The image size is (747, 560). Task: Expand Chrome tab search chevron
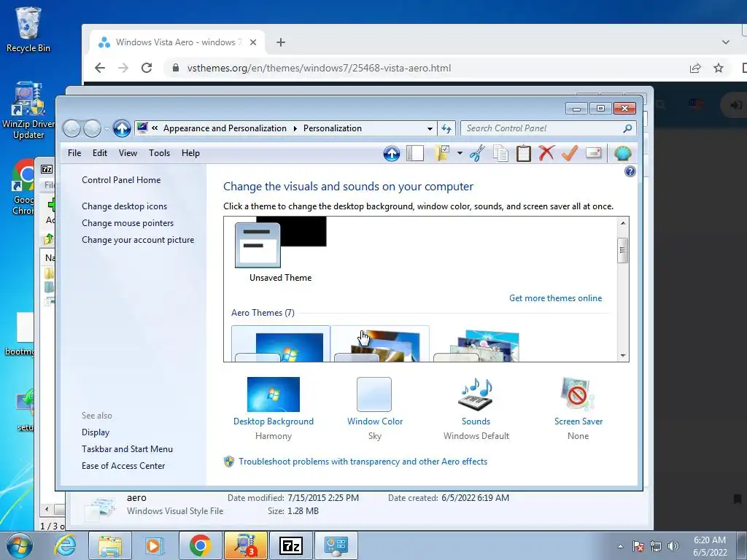726,42
